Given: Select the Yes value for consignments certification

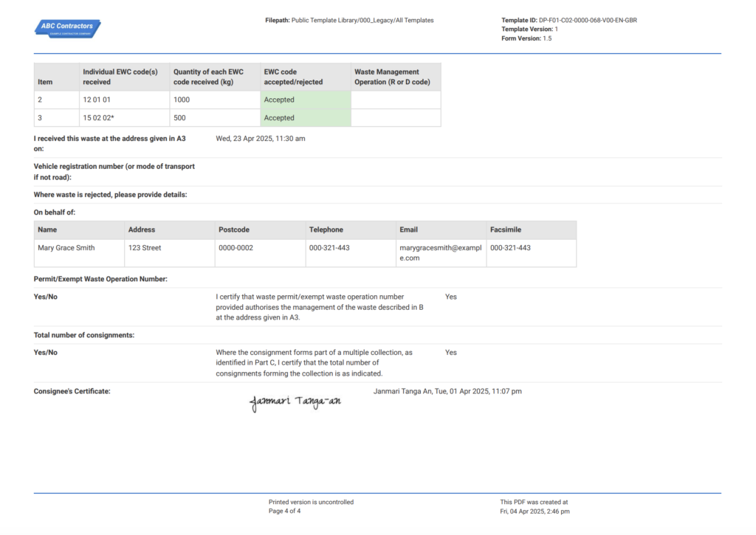Looking at the screenshot, I should tap(450, 352).
